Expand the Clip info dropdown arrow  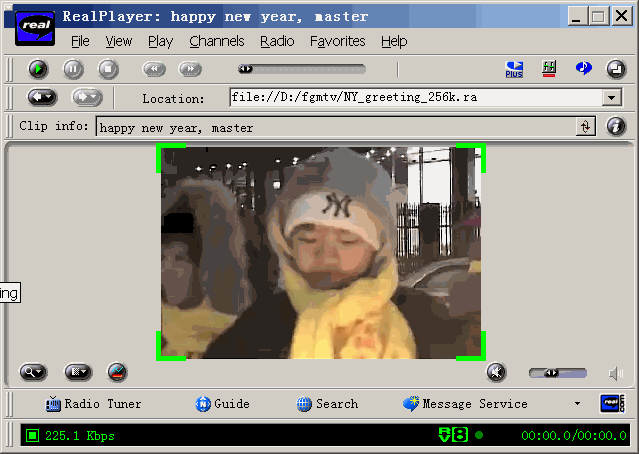(585, 127)
